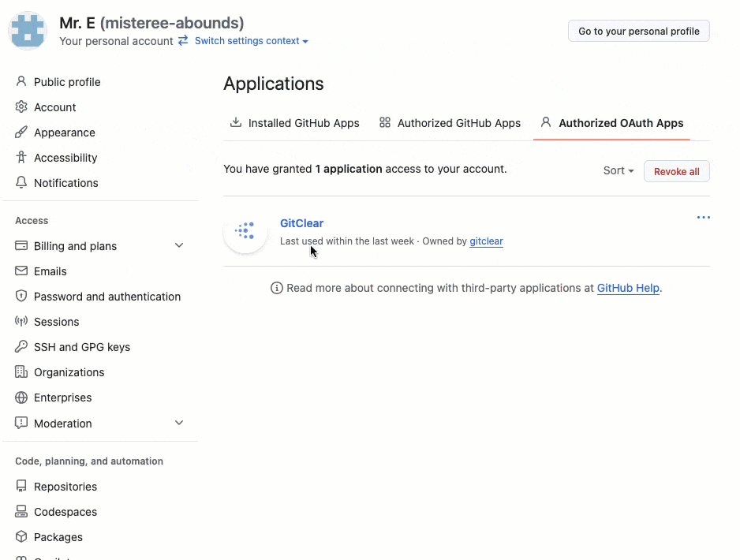Open the three-dot menu for GitClear
The image size is (740, 560).
pos(703,218)
